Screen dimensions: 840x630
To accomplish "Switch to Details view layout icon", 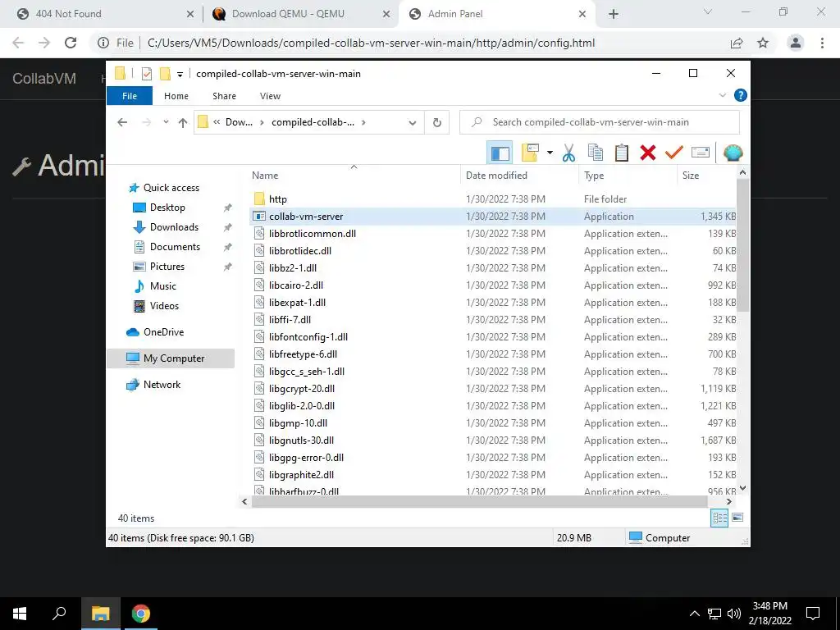I will pos(719,518).
